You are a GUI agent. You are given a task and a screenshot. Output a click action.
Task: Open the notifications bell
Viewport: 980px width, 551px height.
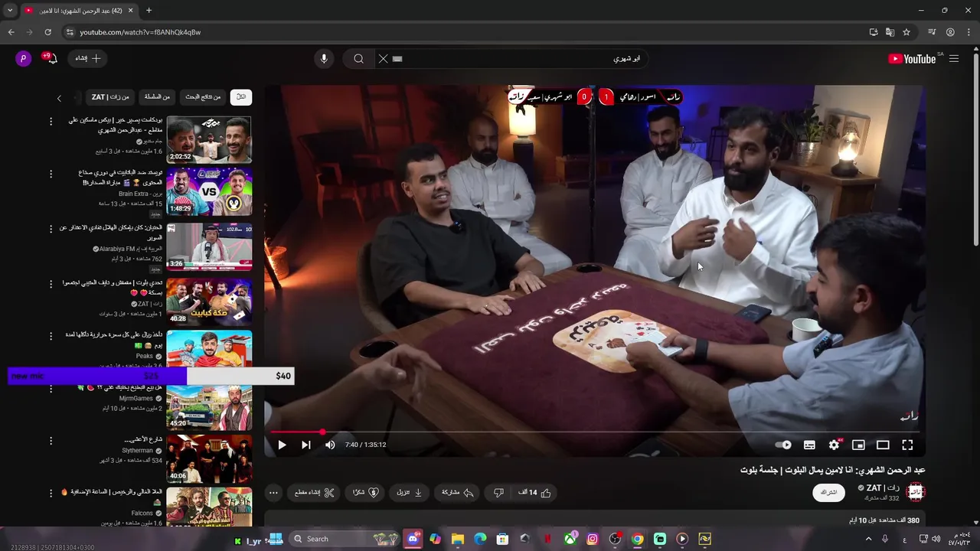pyautogui.click(x=51, y=59)
